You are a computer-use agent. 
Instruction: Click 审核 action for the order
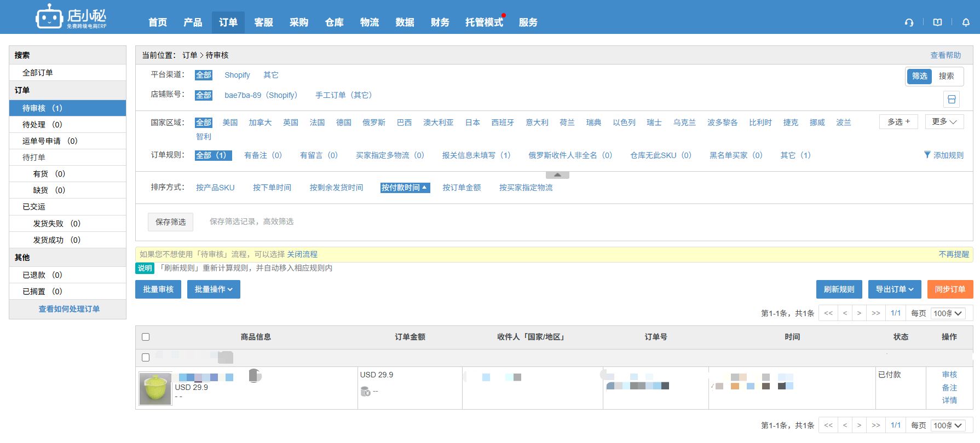[949, 375]
